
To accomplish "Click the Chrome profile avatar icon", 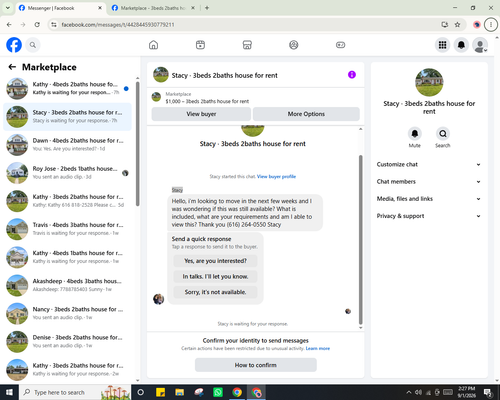I will (x=477, y=24).
